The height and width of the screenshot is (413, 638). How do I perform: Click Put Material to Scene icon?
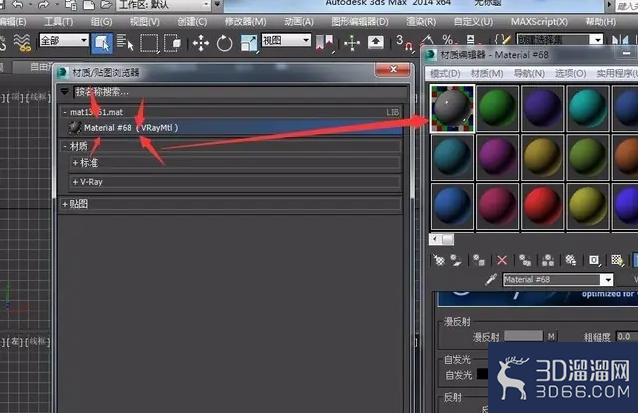(456, 260)
